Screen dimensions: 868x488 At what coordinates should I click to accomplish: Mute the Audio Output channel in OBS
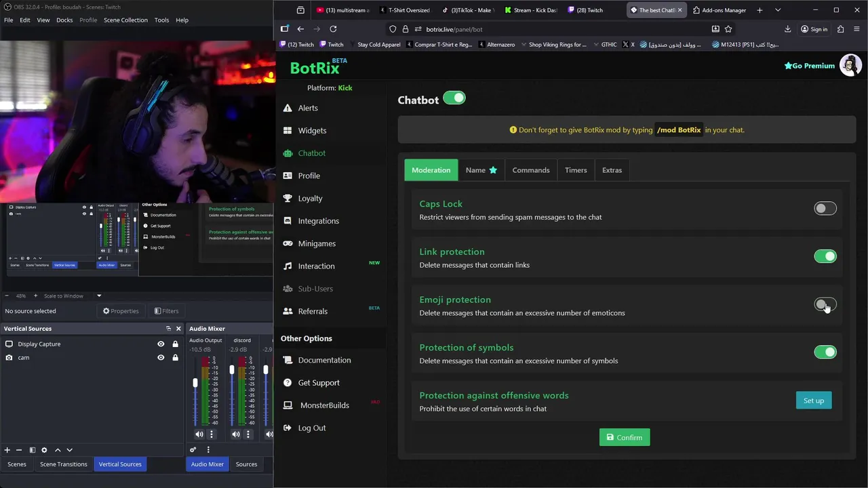[x=199, y=434]
